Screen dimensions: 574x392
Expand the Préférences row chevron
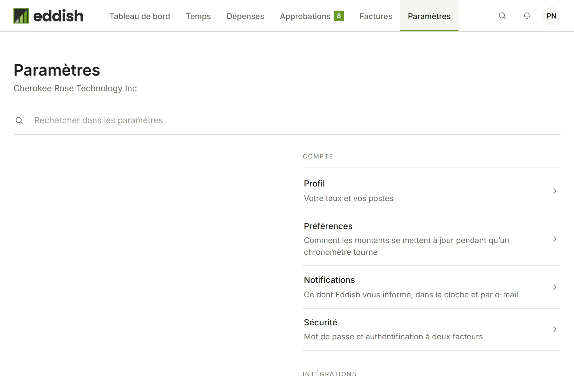coord(555,239)
